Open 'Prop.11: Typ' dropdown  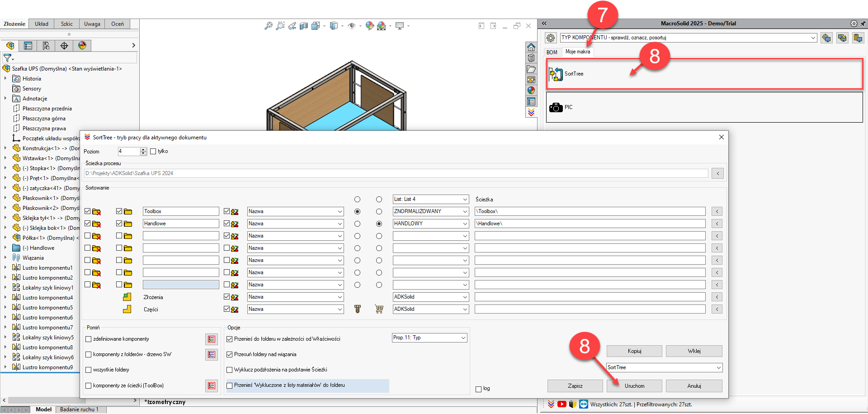click(429, 338)
